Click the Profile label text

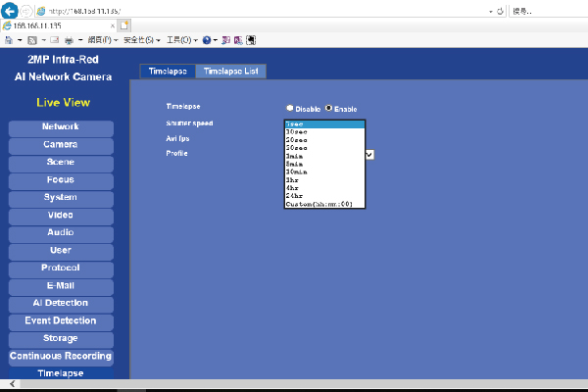pyautogui.click(x=176, y=153)
